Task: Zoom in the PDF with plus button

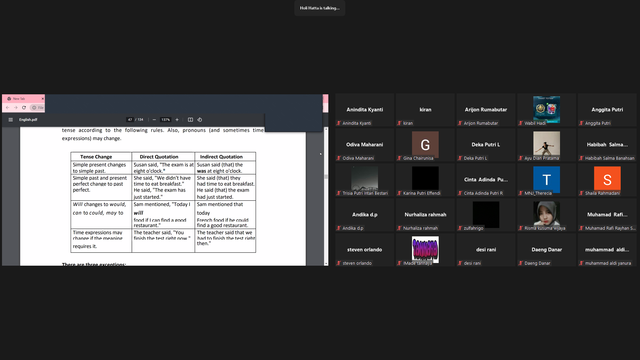Action: point(177,120)
